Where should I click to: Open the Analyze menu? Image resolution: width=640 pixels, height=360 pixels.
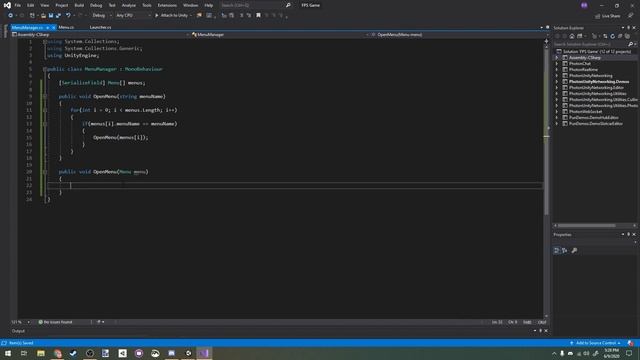129,5
